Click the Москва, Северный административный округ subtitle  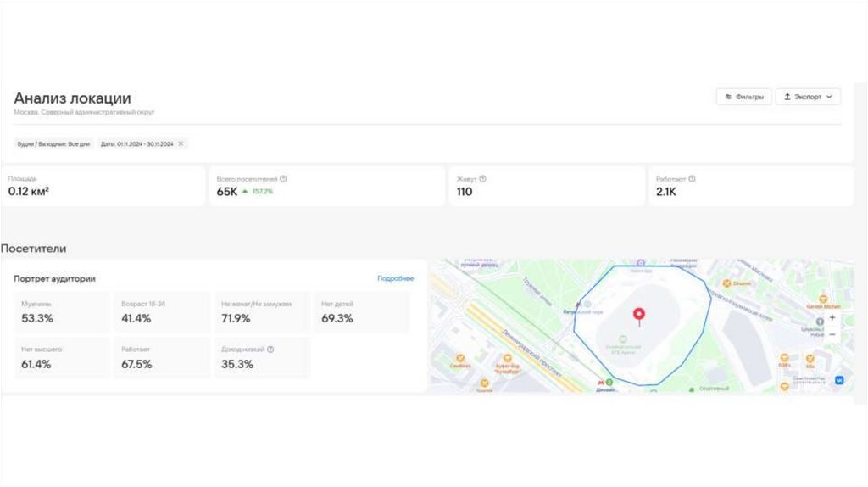click(84, 113)
